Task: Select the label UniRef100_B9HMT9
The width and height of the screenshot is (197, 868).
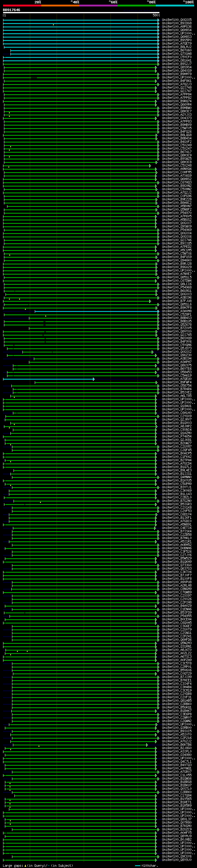Action: [176, 74]
